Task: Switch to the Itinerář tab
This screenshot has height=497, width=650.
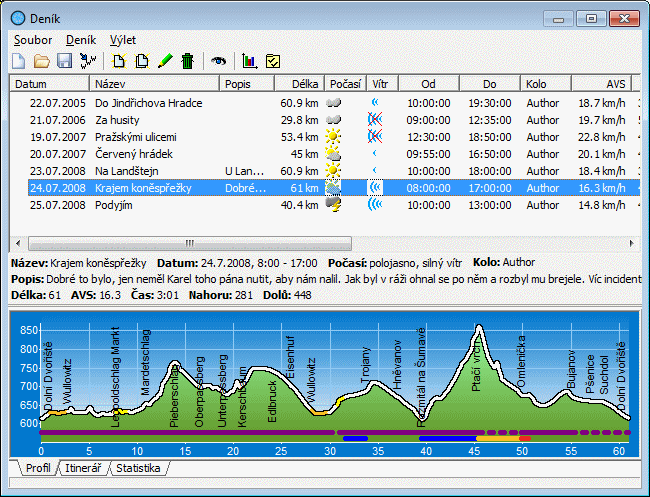Action: pos(83,468)
